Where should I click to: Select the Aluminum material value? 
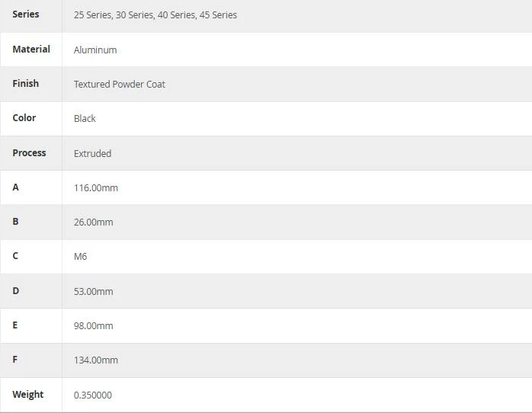[x=95, y=50]
